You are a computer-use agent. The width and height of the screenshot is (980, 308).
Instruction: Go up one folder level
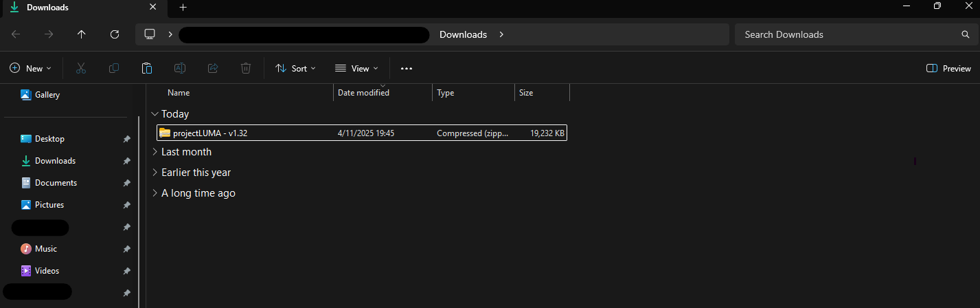pyautogui.click(x=82, y=34)
